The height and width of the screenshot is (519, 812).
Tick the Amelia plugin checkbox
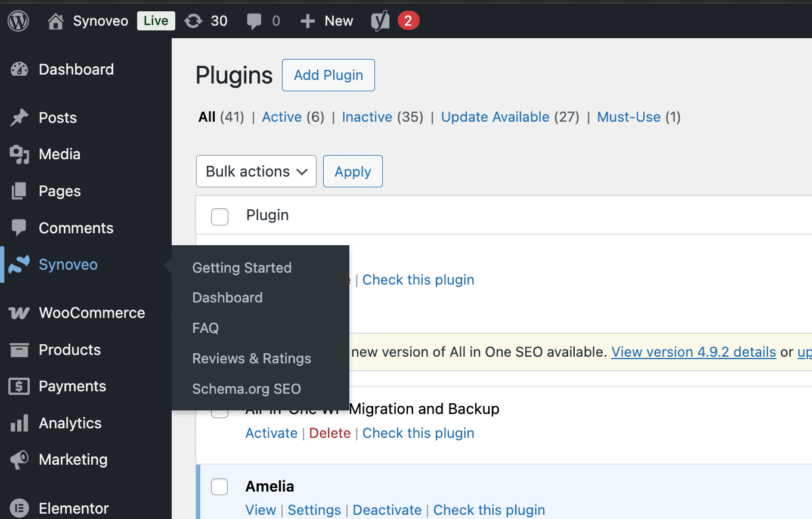pos(219,487)
